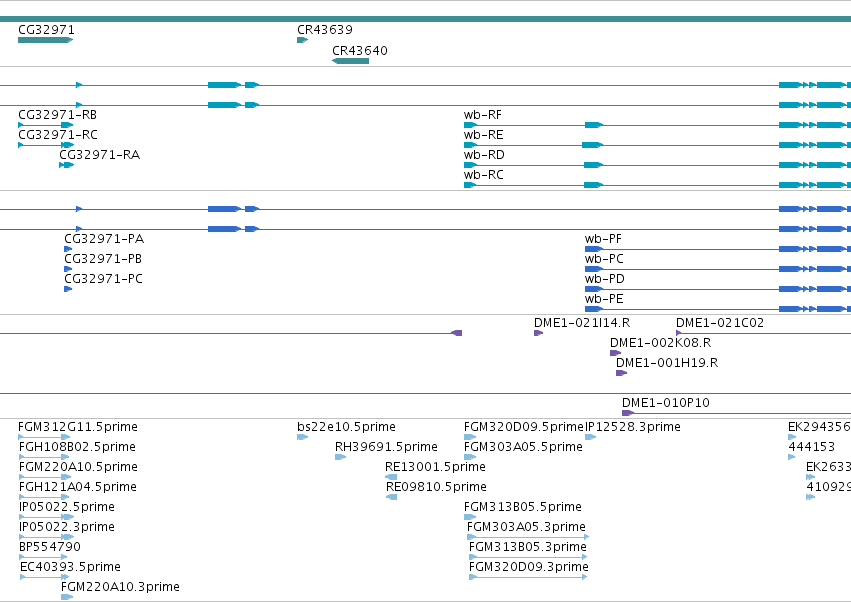
Task: Click the FGM220A10.3prime EST label
Action: pos(120,587)
